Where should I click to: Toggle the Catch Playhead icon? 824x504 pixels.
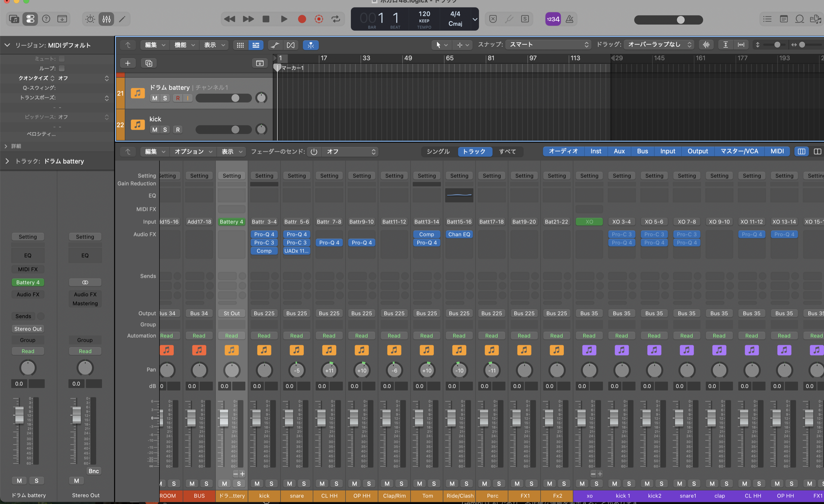pos(310,45)
